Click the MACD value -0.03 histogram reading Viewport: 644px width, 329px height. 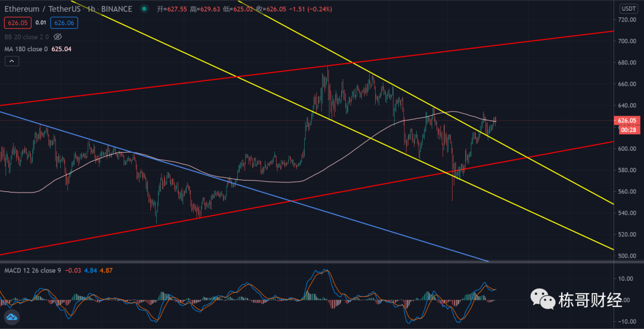72,271
